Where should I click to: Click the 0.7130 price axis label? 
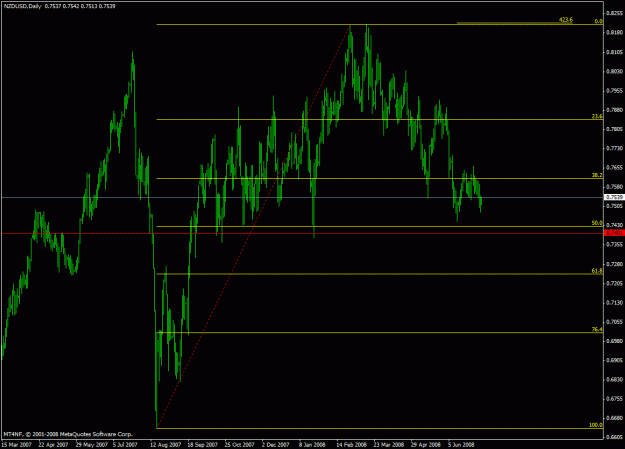614,303
